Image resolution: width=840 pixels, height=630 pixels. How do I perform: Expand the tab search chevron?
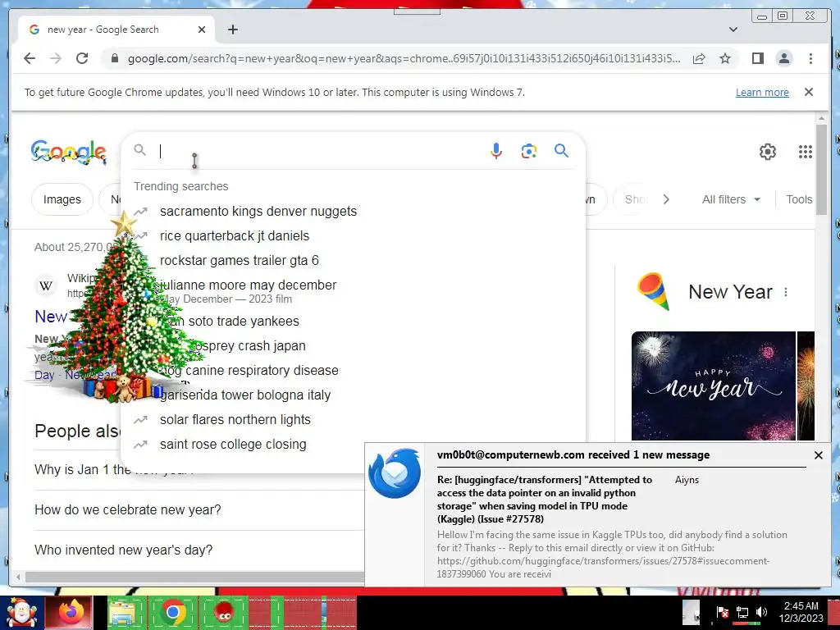click(733, 30)
